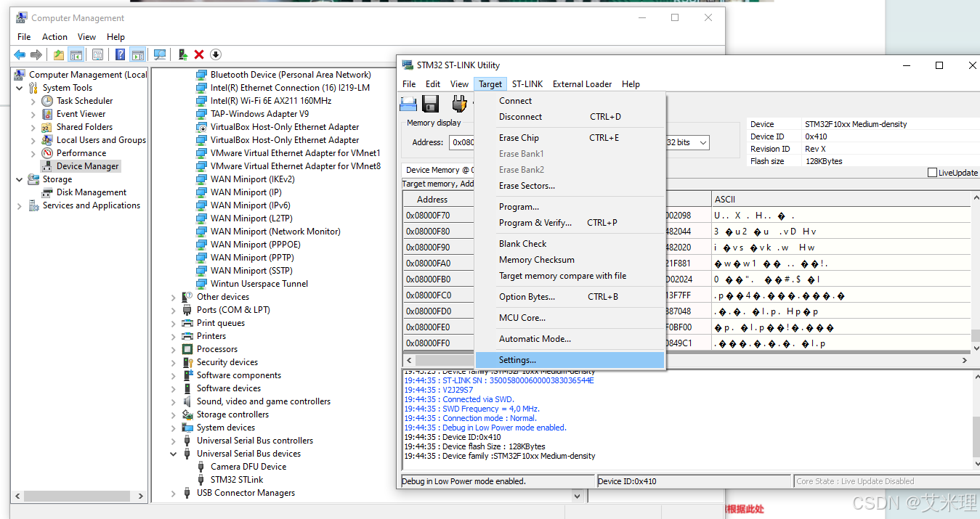Select Erase Chip from Target menu
This screenshot has height=519, width=980.
pos(570,138)
